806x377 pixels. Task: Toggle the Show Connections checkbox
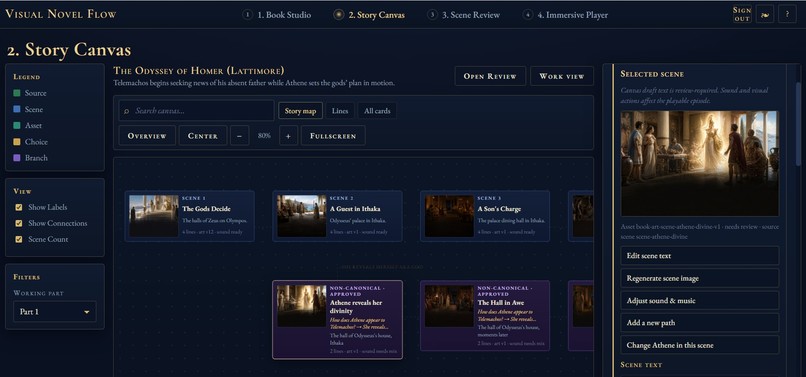coord(19,223)
